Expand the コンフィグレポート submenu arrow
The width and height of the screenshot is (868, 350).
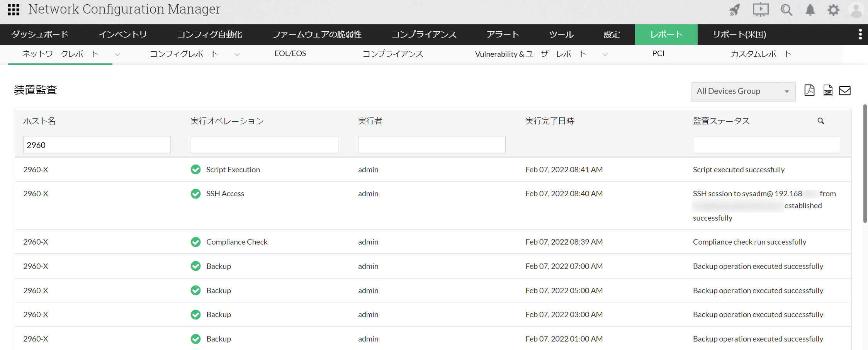(x=237, y=54)
